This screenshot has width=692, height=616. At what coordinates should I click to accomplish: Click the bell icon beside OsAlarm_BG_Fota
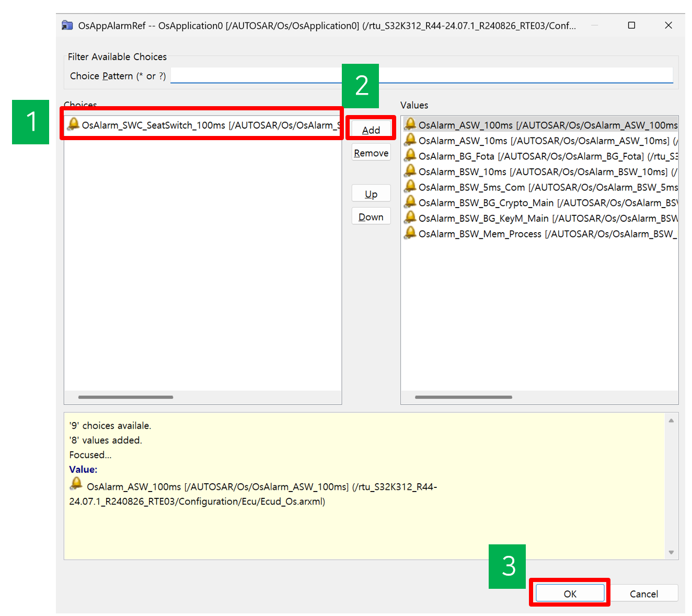410,156
